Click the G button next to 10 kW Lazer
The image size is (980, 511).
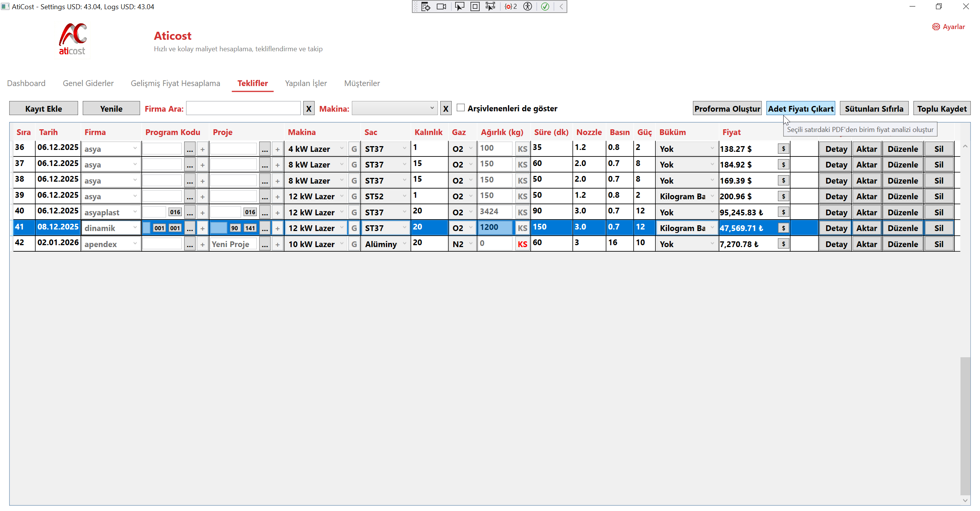(354, 244)
